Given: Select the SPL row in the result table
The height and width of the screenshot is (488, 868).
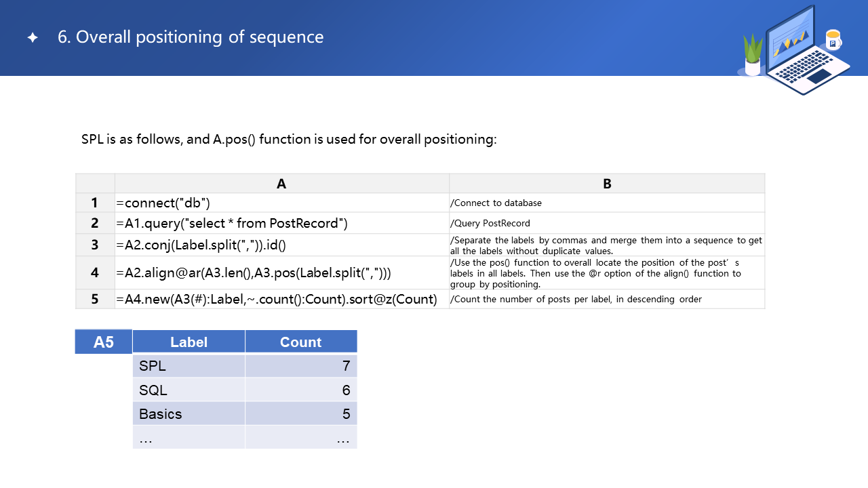Looking at the screenshot, I should coord(189,366).
